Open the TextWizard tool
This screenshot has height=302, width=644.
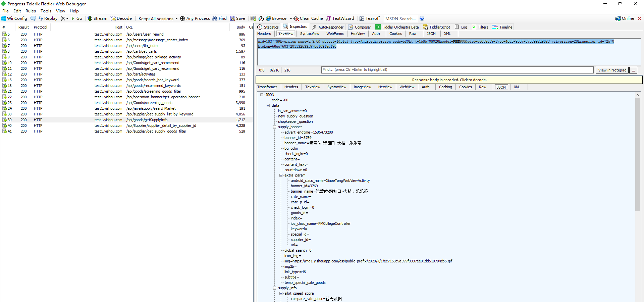pos(340,18)
